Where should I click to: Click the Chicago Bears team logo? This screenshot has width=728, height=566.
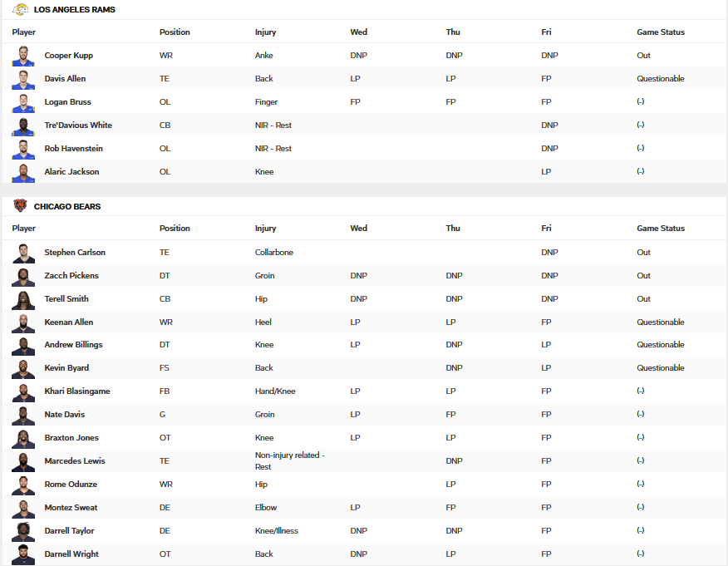coord(20,206)
